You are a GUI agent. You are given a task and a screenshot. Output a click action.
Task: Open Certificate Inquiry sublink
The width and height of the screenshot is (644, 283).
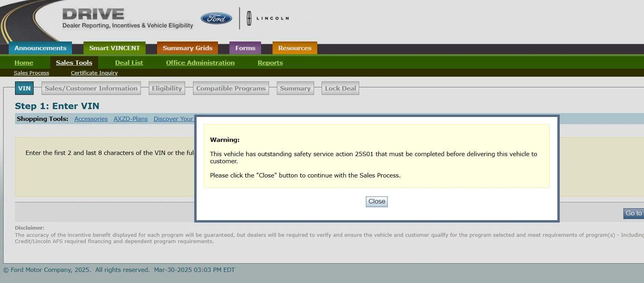click(x=94, y=73)
